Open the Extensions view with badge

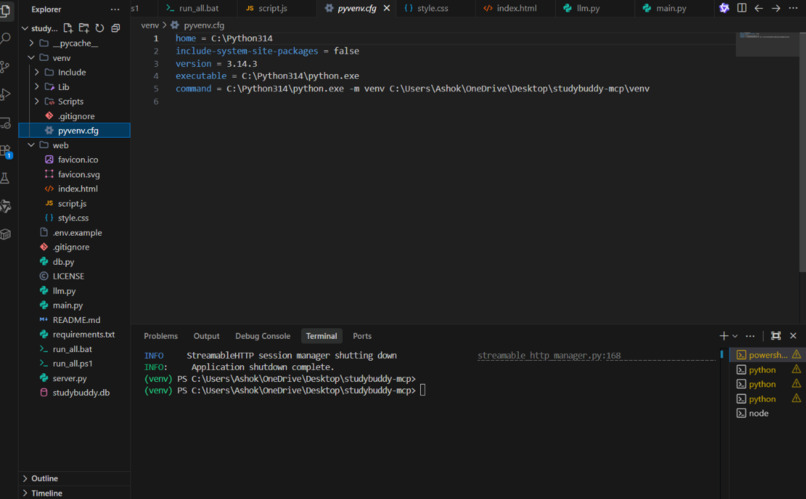6,151
